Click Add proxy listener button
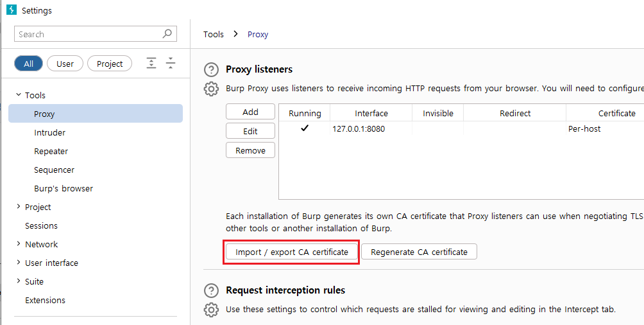The width and height of the screenshot is (644, 325). pyautogui.click(x=251, y=112)
